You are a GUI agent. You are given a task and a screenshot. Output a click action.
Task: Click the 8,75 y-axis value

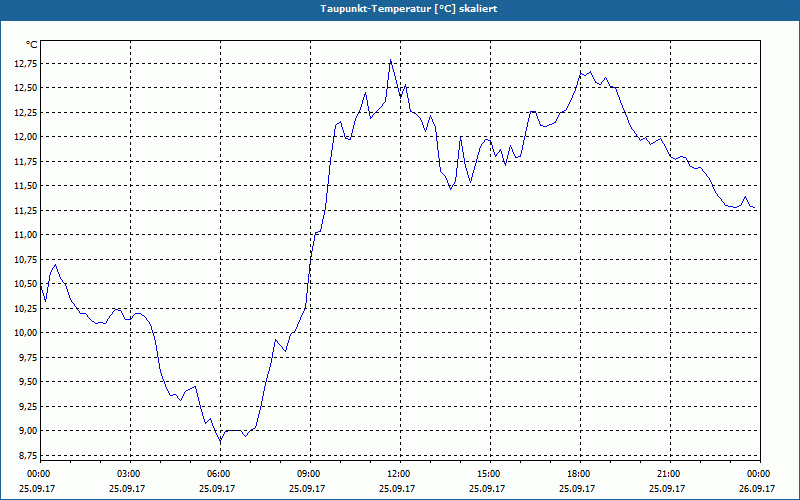click(30, 455)
